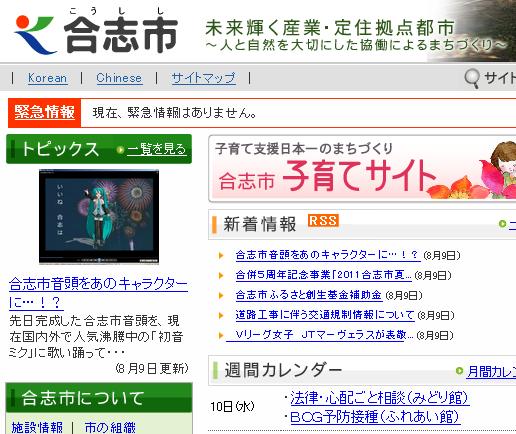Click arrow bullet beside 合志市ふるさと創生基金補助金
Viewport: 516px width, 434px height.
click(x=221, y=296)
